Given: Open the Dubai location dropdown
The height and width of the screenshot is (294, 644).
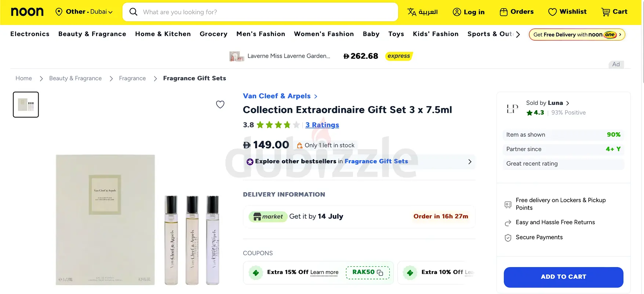Looking at the screenshot, I should 84,12.
